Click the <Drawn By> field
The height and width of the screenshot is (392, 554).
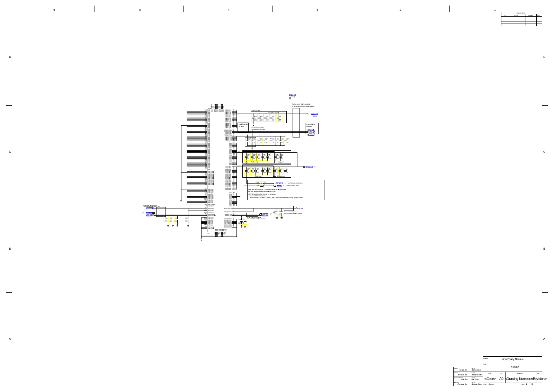463,370
